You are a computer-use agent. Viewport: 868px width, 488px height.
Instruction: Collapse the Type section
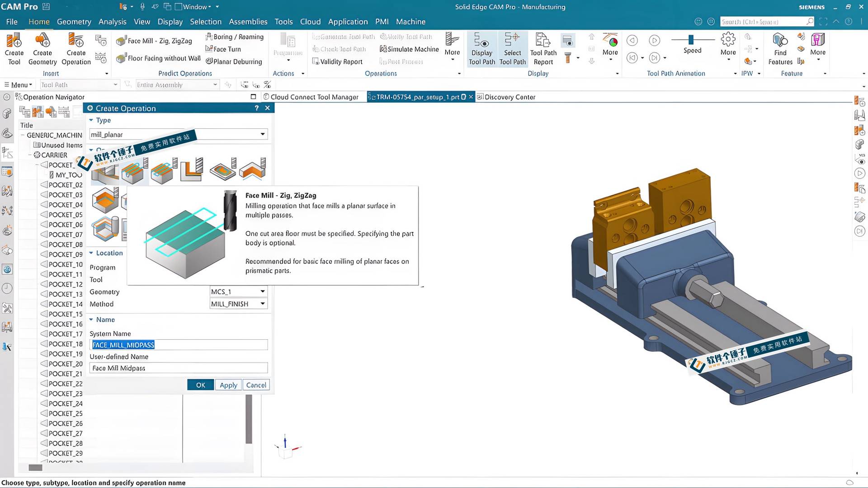coord(91,120)
